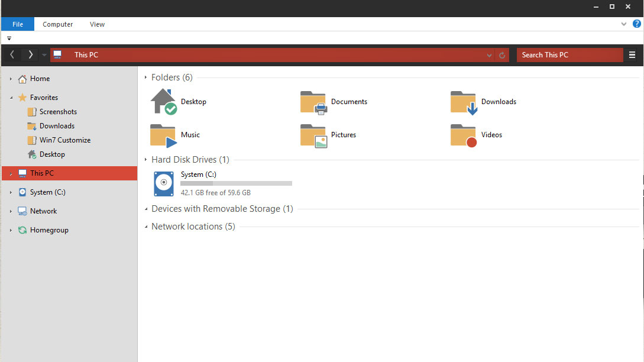This screenshot has width=644, height=362.
Task: Click the Homegroup icon in sidebar
Action: [22, 230]
